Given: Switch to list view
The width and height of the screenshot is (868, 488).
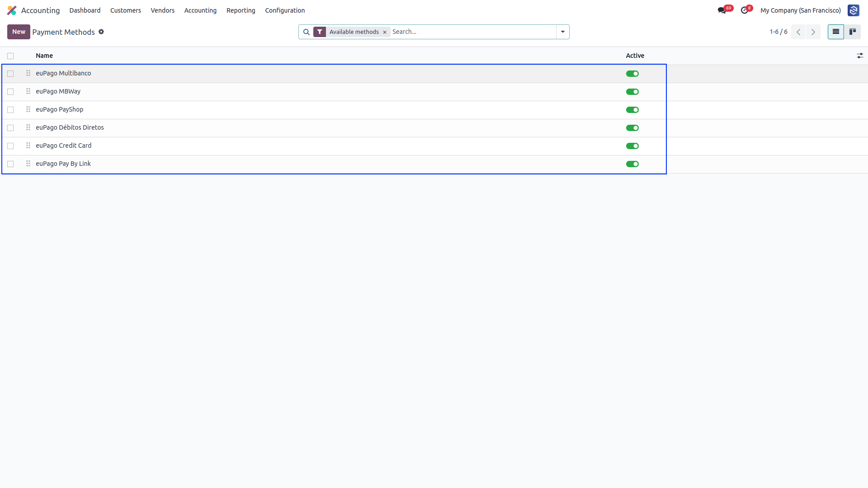Looking at the screenshot, I should pyautogui.click(x=835, y=32).
